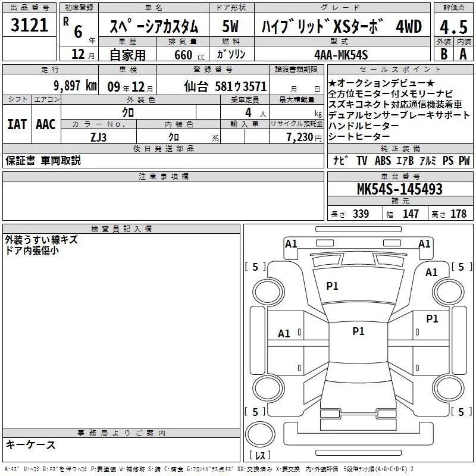Select the model code 4AA-MK54S

341,54
